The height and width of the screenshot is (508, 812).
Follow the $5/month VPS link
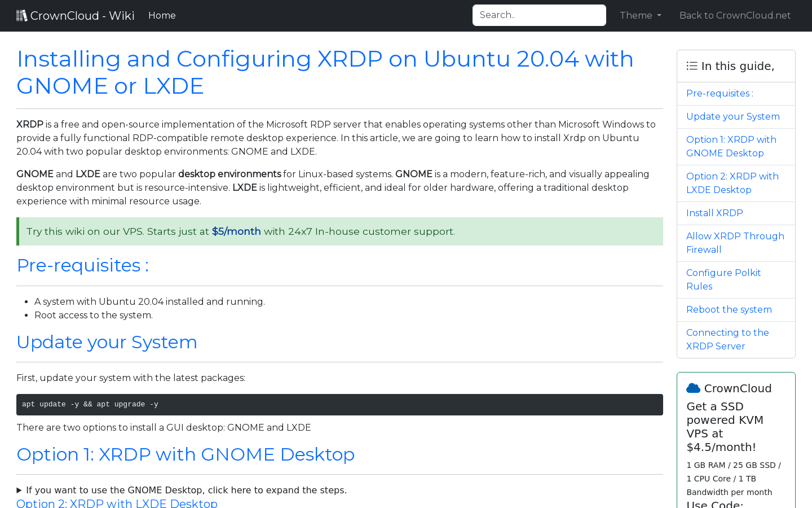(236, 231)
